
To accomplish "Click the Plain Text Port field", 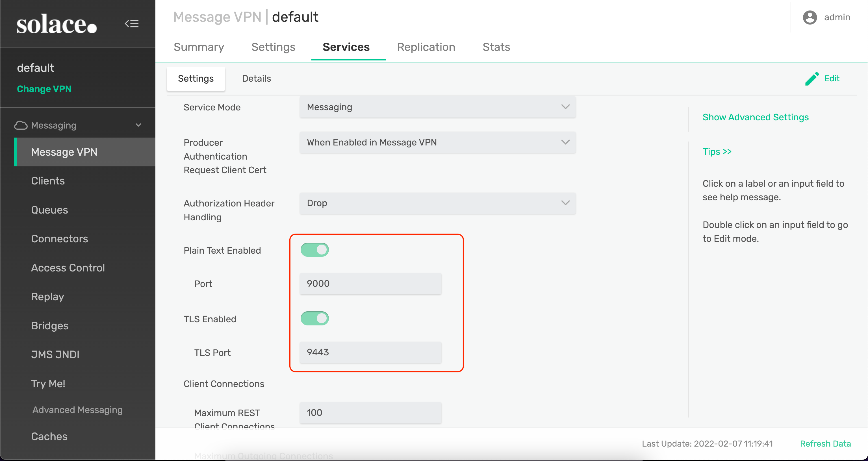I will click(x=370, y=283).
